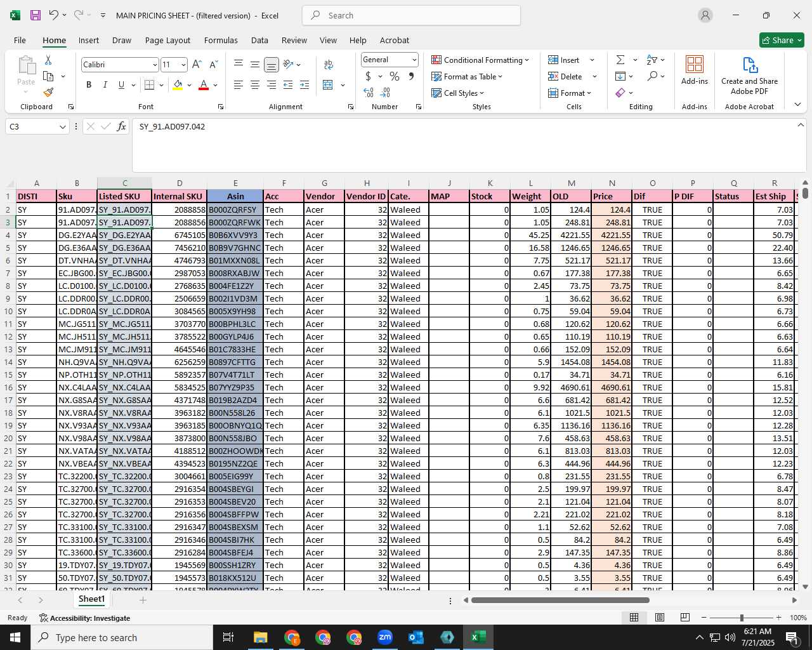Click the horizontal scrollbar thumb

coord(560,600)
